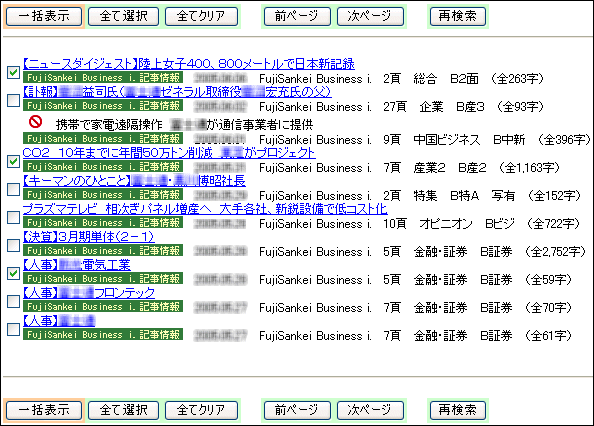Click the green 記事情報 badge in the 全61字 row
594x426 pixels.
coord(103,335)
